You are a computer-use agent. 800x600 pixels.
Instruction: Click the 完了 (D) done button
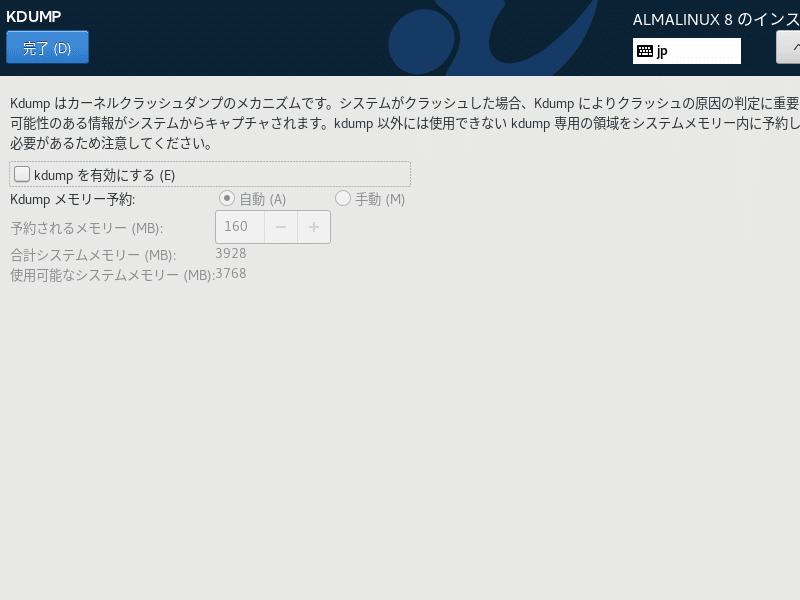pyautogui.click(x=47, y=47)
